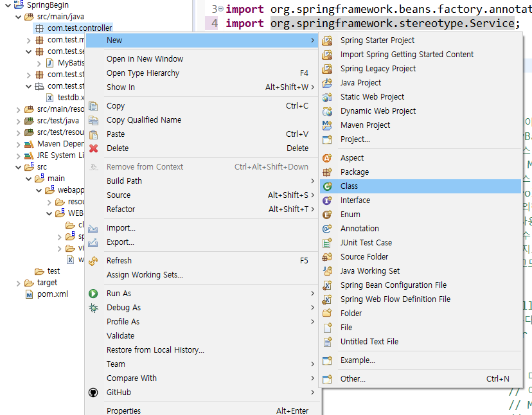Open the Team submenu
The width and height of the screenshot is (532, 415).
point(202,364)
